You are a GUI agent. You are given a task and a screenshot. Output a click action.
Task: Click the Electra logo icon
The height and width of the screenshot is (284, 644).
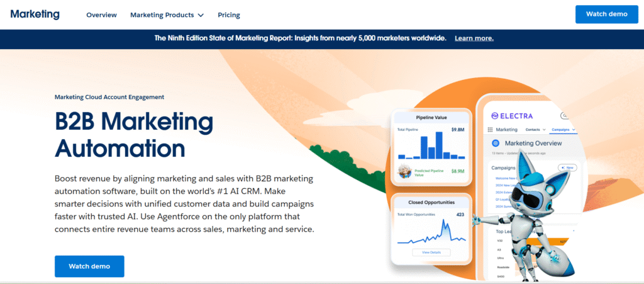coord(495,115)
